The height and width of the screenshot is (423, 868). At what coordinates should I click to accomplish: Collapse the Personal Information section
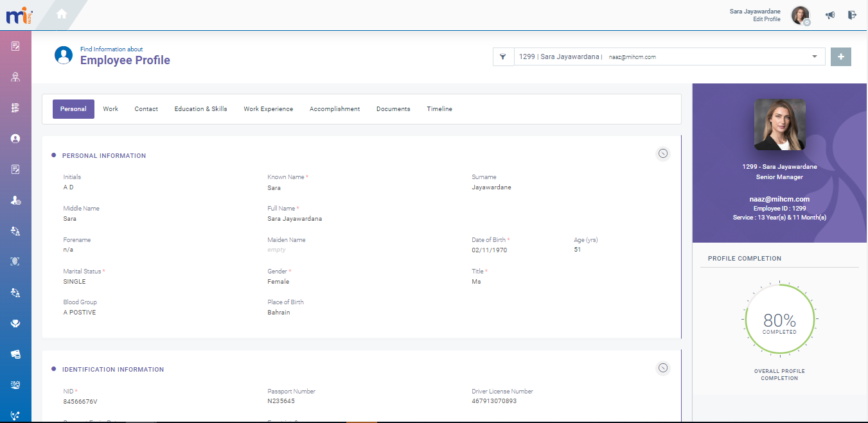(662, 153)
